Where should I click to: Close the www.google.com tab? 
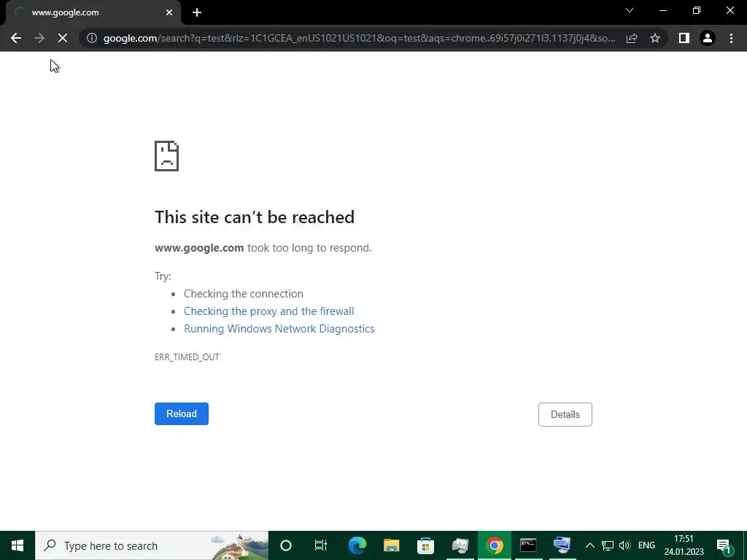169,12
